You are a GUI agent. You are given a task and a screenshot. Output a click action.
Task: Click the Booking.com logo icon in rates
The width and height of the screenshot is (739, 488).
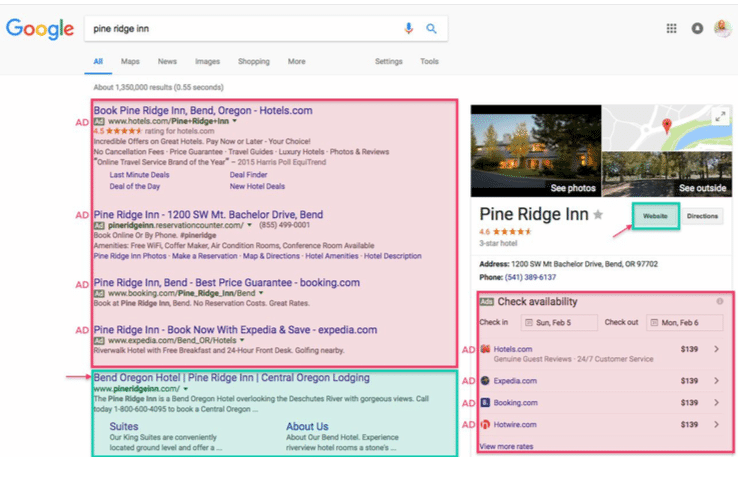485,403
